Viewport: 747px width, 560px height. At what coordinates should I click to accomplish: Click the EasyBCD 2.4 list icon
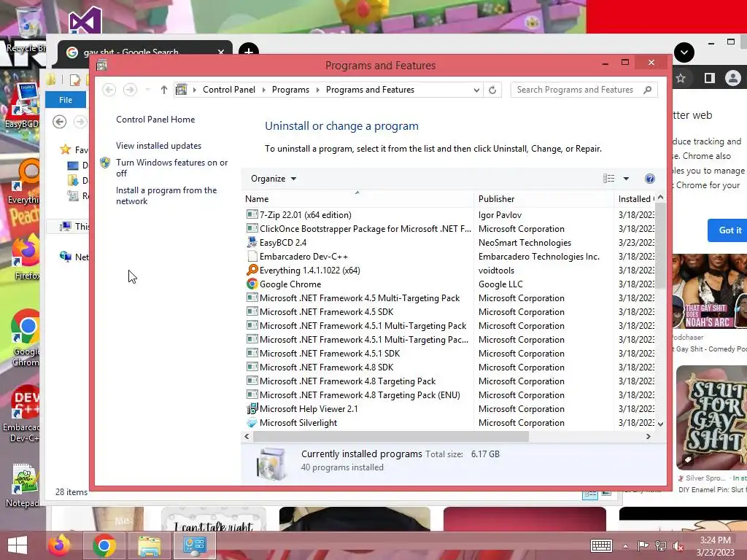[252, 242]
